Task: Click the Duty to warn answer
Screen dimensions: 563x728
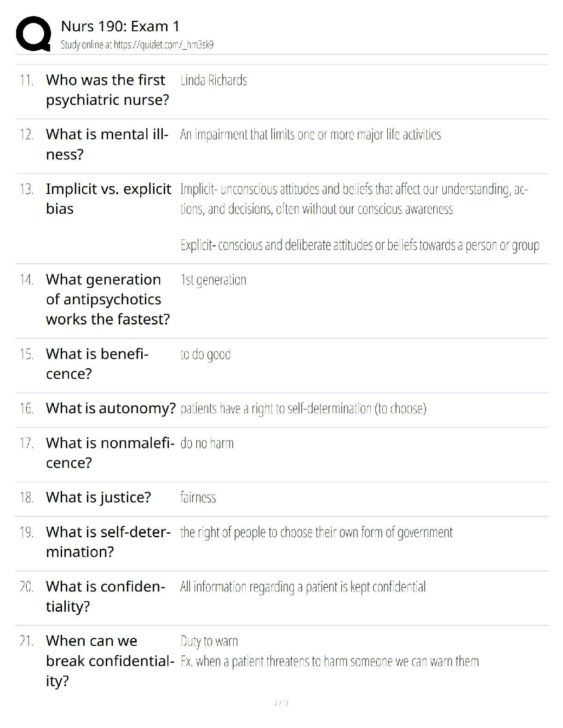Action: pos(209,641)
